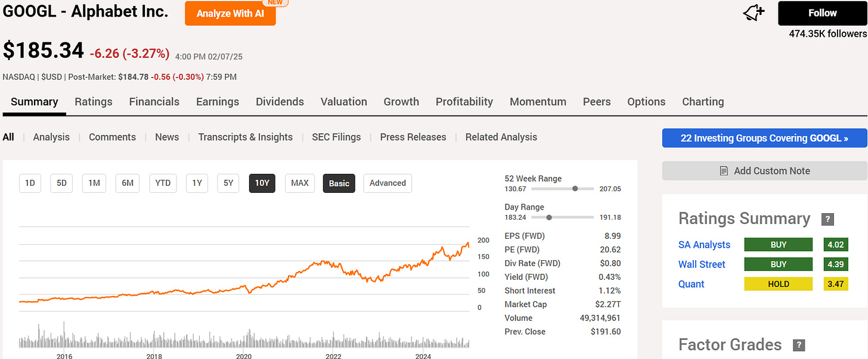The height and width of the screenshot is (359, 868).
Task: Click the 4.02 SA Analysts score
Action: coord(836,245)
